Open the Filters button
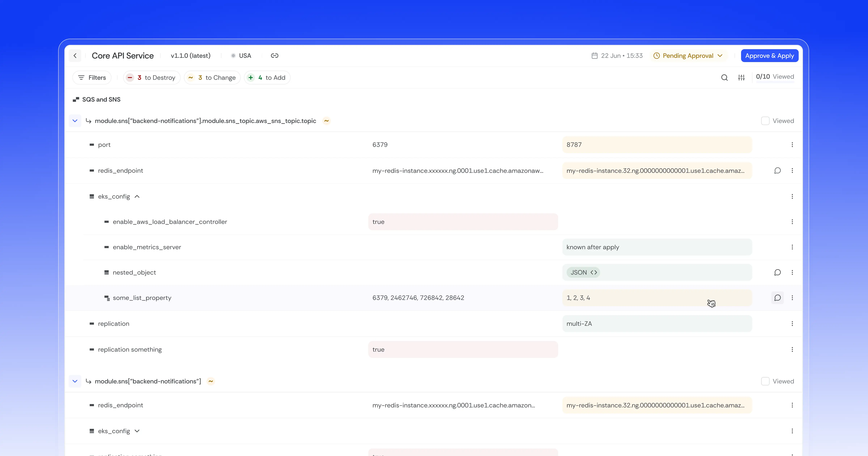This screenshot has width=868, height=456. [92, 78]
